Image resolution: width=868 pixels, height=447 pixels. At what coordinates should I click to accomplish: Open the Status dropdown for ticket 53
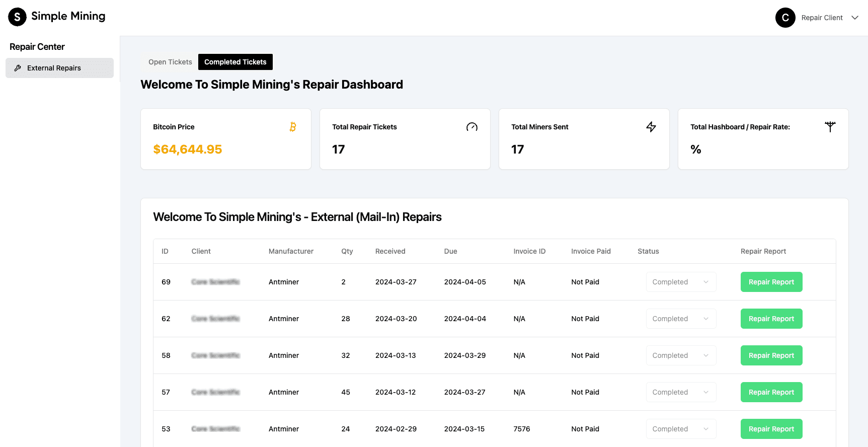tap(681, 429)
